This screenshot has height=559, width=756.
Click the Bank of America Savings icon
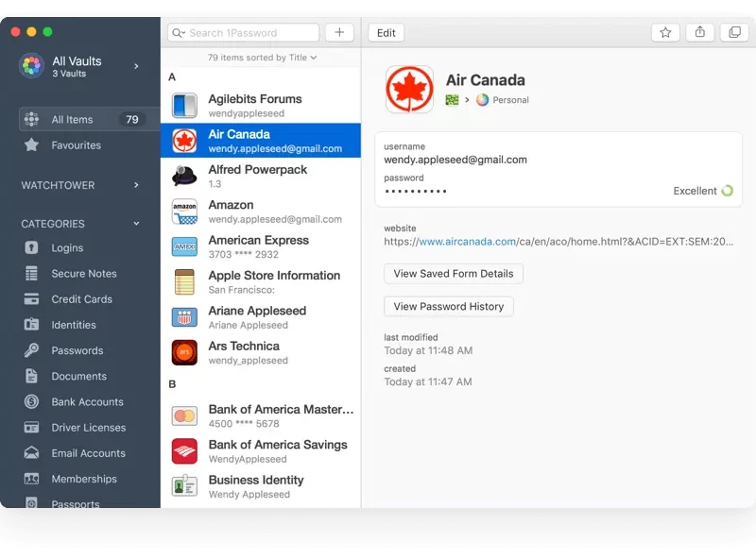coord(184,451)
